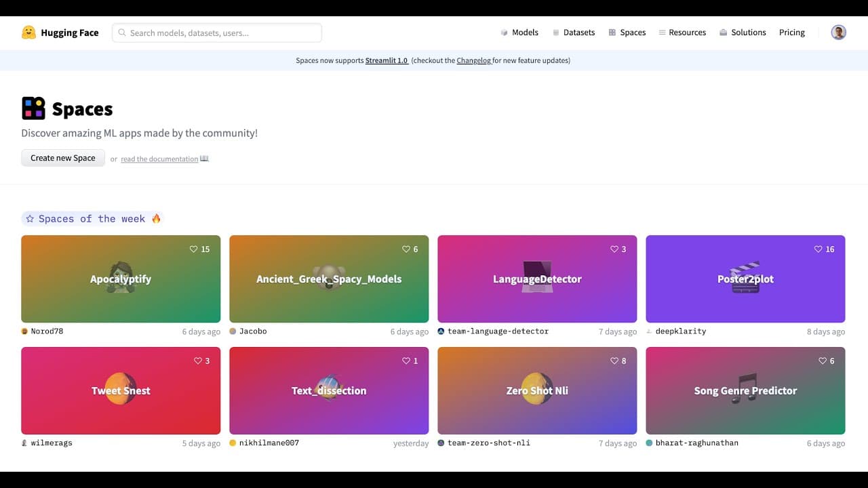Click team-zero-shot-nli avatar icon
Screen dimensions: 868x488
tap(441, 443)
